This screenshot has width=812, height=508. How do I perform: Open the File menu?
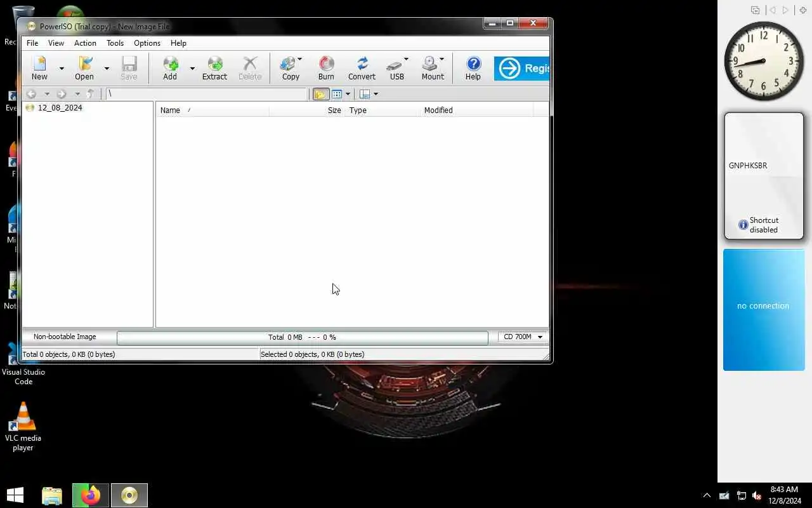pyautogui.click(x=32, y=43)
